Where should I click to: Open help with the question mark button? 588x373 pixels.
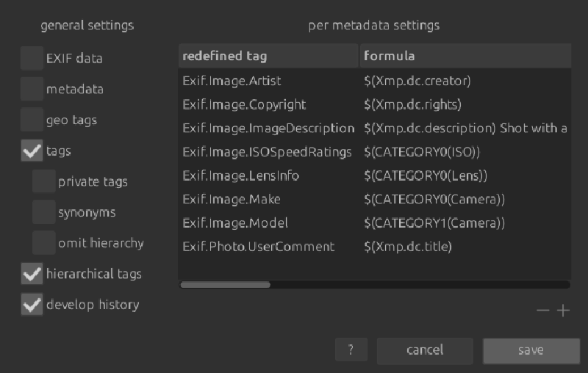351,350
